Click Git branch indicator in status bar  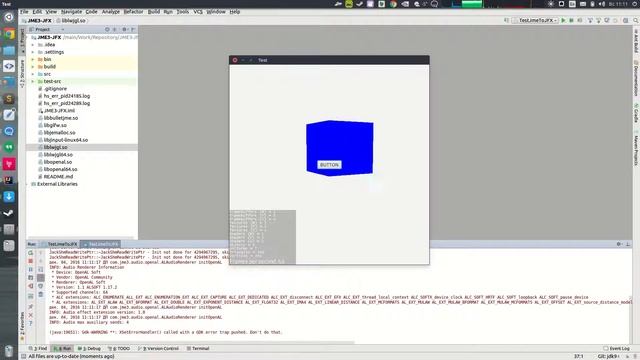(609, 356)
